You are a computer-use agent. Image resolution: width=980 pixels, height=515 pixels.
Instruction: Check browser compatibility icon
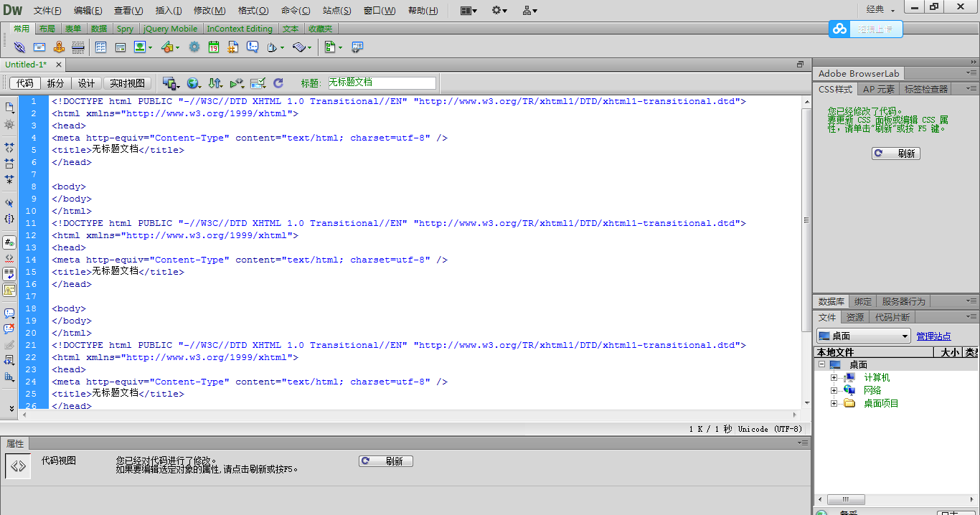[258, 83]
